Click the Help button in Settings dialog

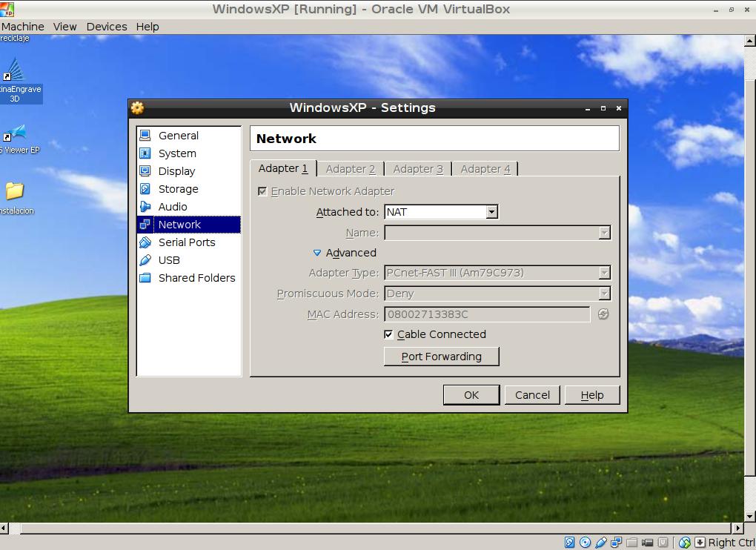[x=592, y=395]
